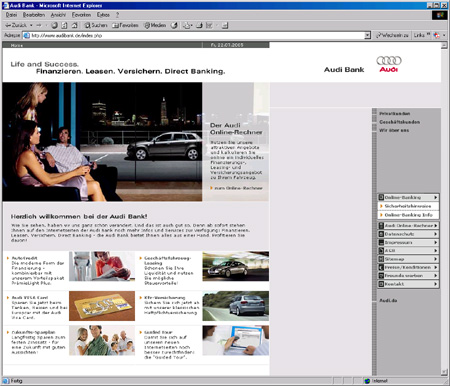Click the Zukunfts-Sparplan family thumbnail

(x=102, y=341)
